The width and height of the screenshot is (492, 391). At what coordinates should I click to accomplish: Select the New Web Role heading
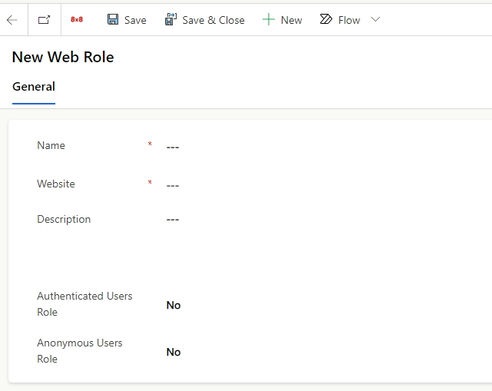pyautogui.click(x=63, y=57)
